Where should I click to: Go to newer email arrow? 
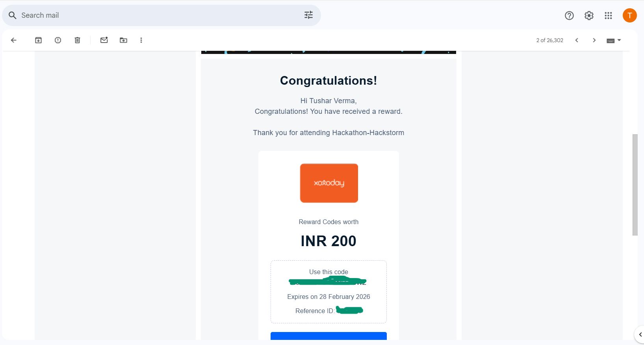coord(577,40)
